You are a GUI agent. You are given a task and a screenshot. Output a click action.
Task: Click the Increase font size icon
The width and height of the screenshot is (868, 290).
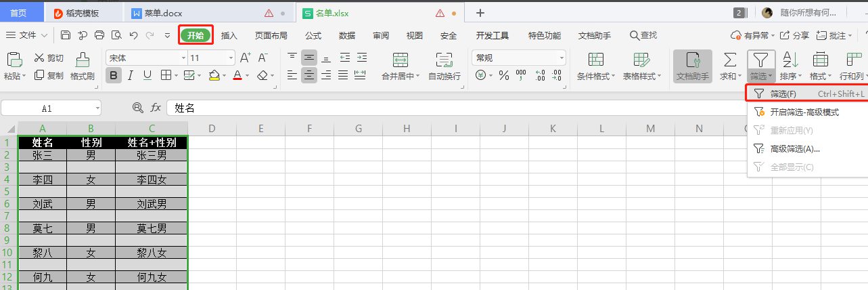click(x=245, y=58)
